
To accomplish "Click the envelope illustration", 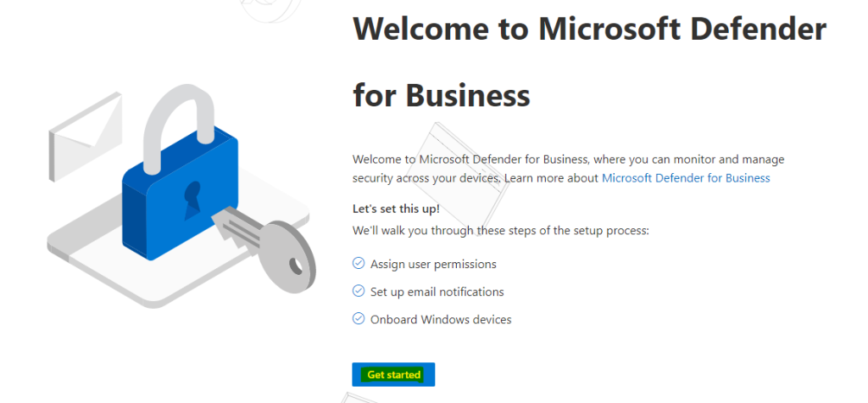I will 86,137.
